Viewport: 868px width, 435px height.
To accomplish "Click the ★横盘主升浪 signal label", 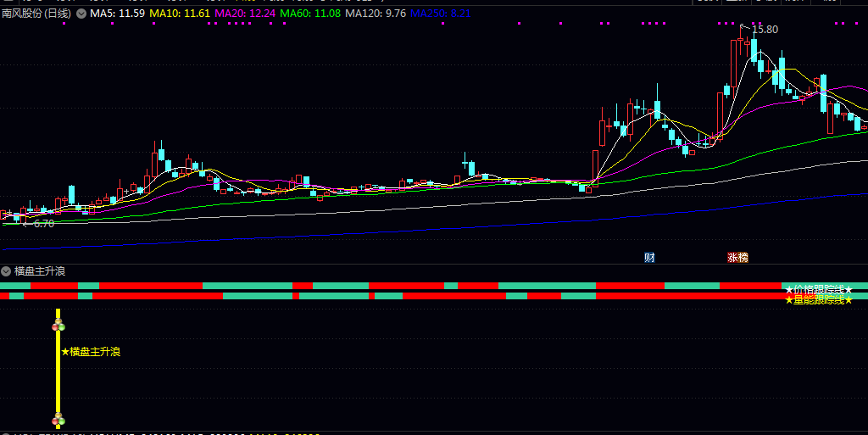I will coord(91,351).
